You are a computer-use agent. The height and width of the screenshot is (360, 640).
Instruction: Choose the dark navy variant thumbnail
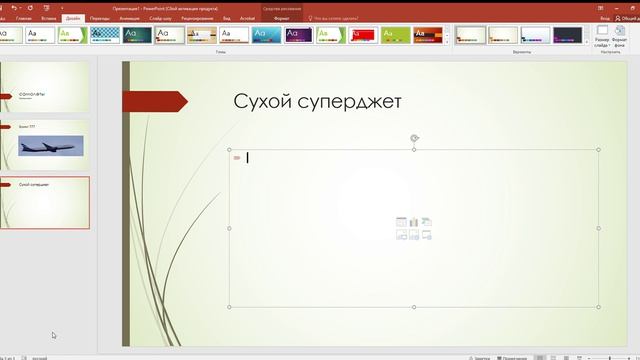(x=567, y=35)
